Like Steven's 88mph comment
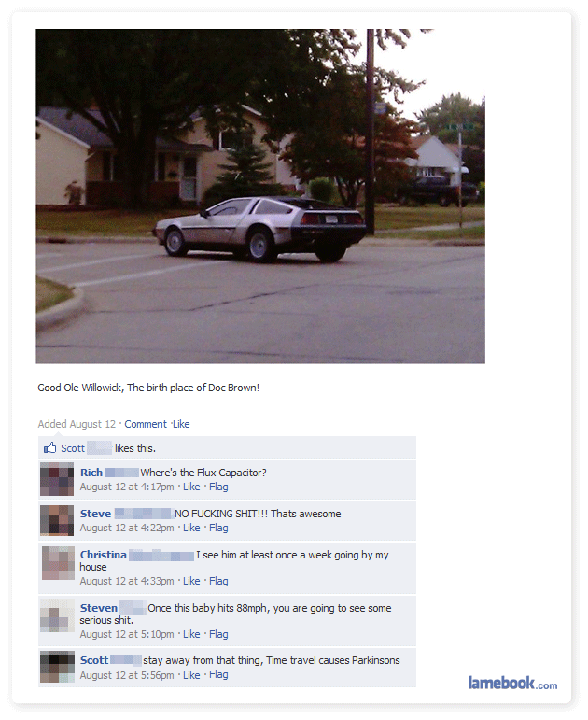Screen dimensions: 588x720 pyautogui.click(x=191, y=635)
